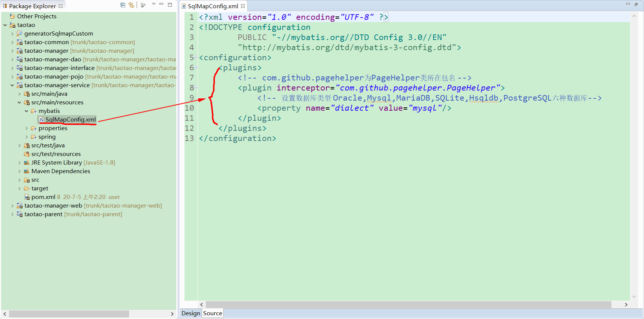The image size is (644, 319).
Task: Click the generatorSqlmapCustom project icon
Action: (19, 33)
